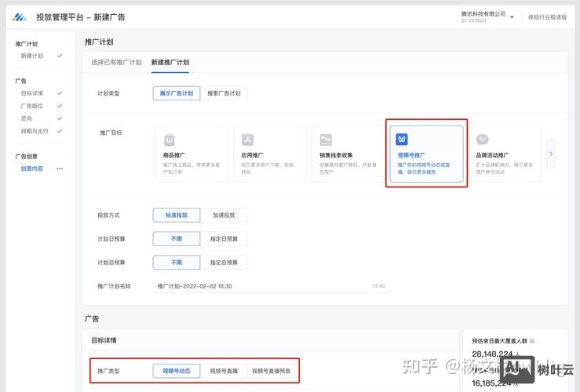The width and height of the screenshot is (580, 392).
Task: Open 创意内容 in the sidebar
Action: click(x=32, y=169)
